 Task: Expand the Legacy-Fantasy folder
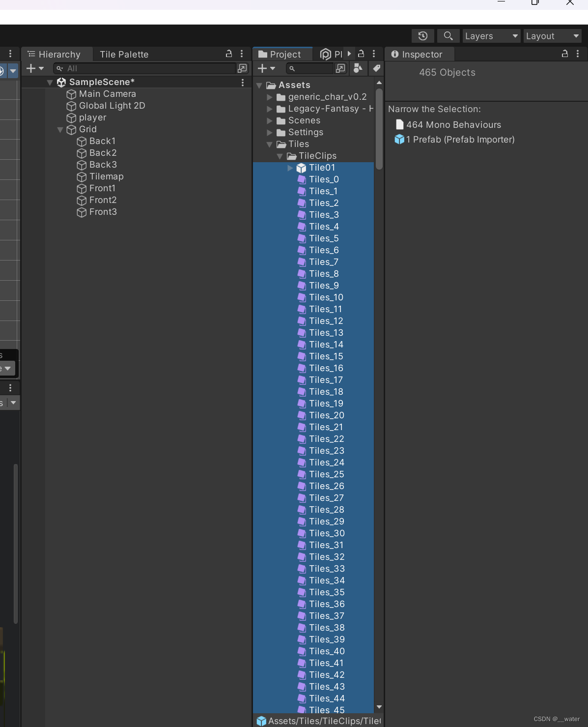(x=269, y=109)
